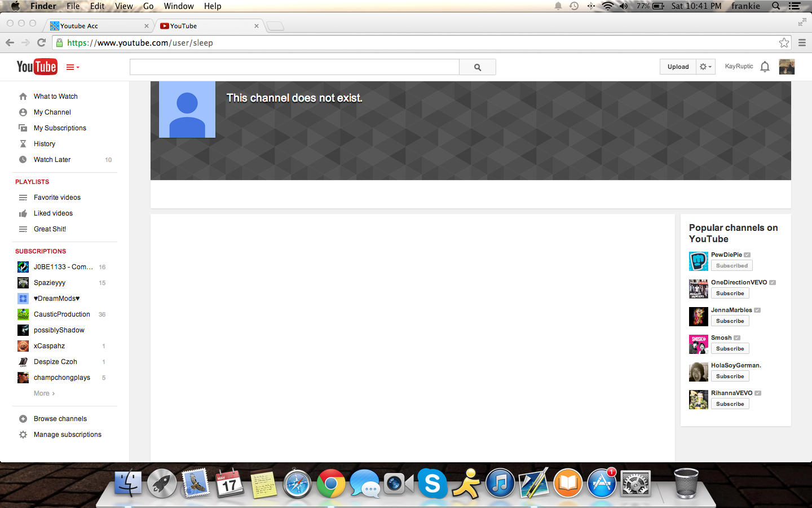Image resolution: width=812 pixels, height=508 pixels.
Task: Subscribe to RihannaVEVO
Action: (730, 404)
